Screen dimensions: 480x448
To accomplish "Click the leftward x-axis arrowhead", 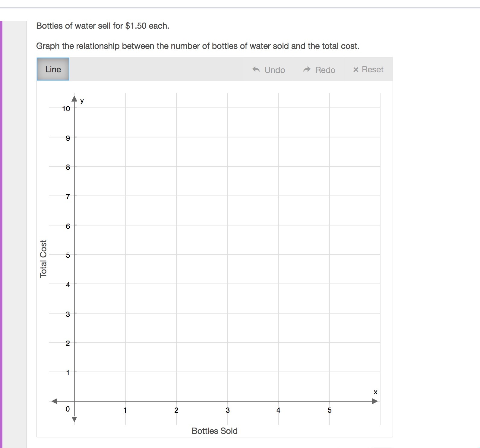I will pos(54,401).
